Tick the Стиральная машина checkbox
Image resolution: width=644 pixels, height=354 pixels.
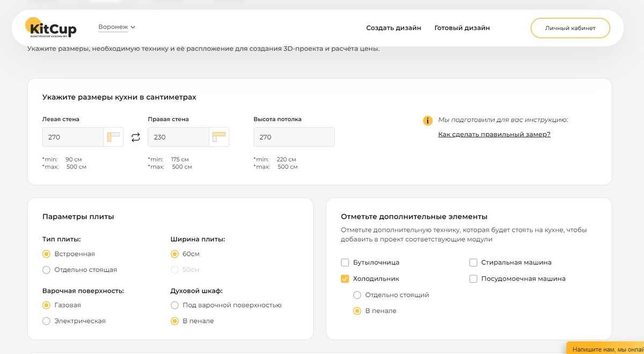tap(473, 263)
